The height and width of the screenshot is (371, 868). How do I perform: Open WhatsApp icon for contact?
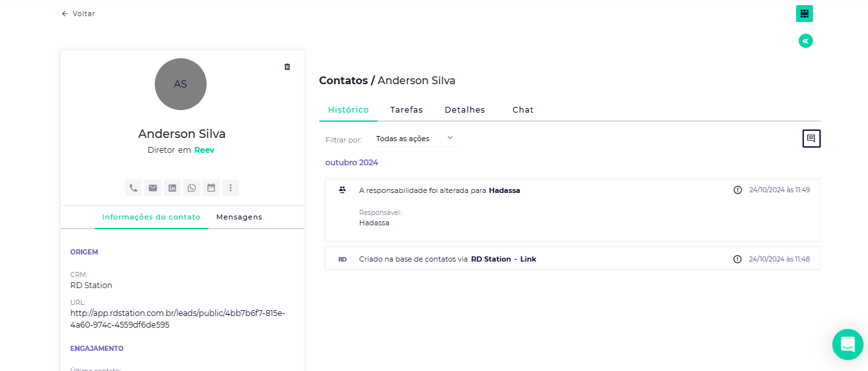point(192,188)
